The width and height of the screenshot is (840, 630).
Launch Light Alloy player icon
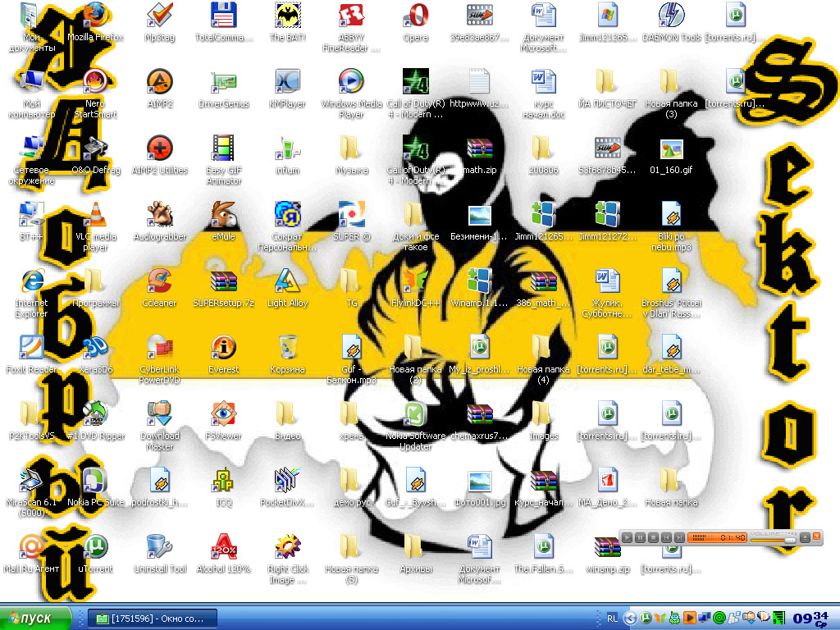coord(288,288)
